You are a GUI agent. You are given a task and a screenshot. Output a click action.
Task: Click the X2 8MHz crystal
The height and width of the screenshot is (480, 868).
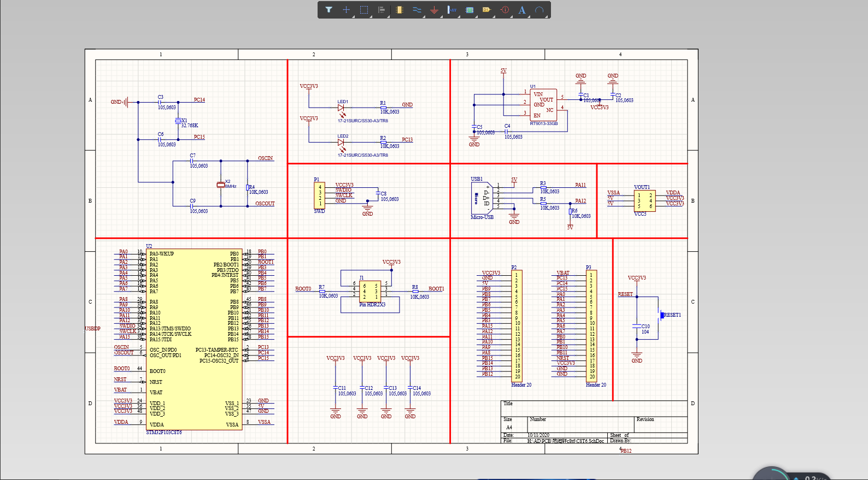tap(221, 185)
